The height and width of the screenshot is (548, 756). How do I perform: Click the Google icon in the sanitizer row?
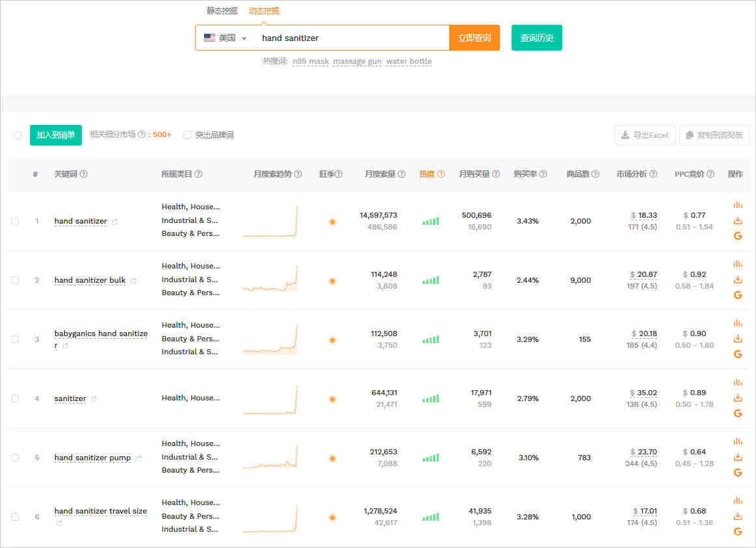pyautogui.click(x=738, y=413)
